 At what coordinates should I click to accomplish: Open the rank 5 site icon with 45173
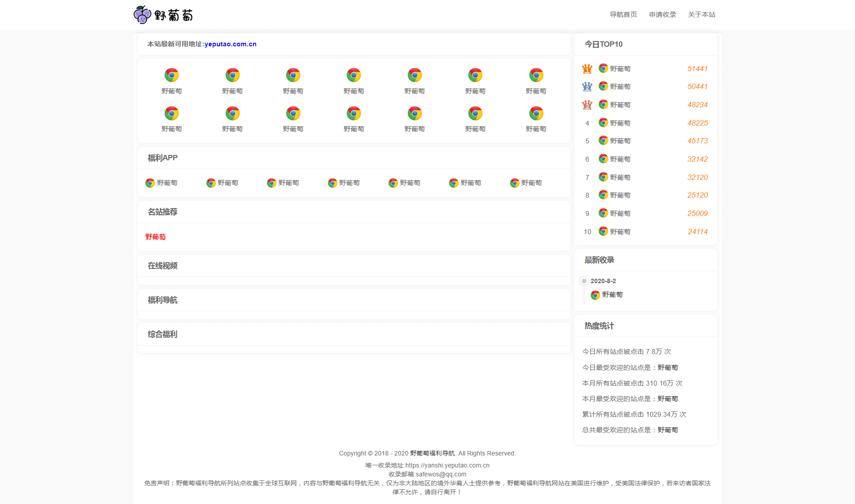(x=603, y=140)
